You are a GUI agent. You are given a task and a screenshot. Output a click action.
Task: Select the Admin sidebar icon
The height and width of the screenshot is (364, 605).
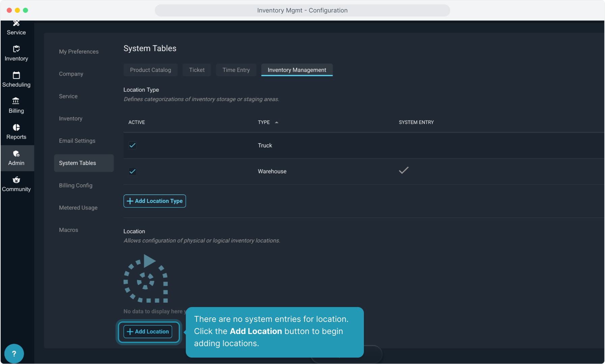pyautogui.click(x=16, y=154)
